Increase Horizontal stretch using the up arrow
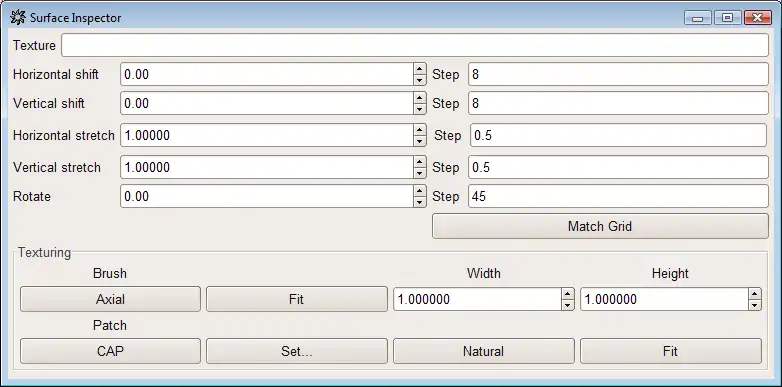The height and width of the screenshot is (387, 782). coord(419,130)
